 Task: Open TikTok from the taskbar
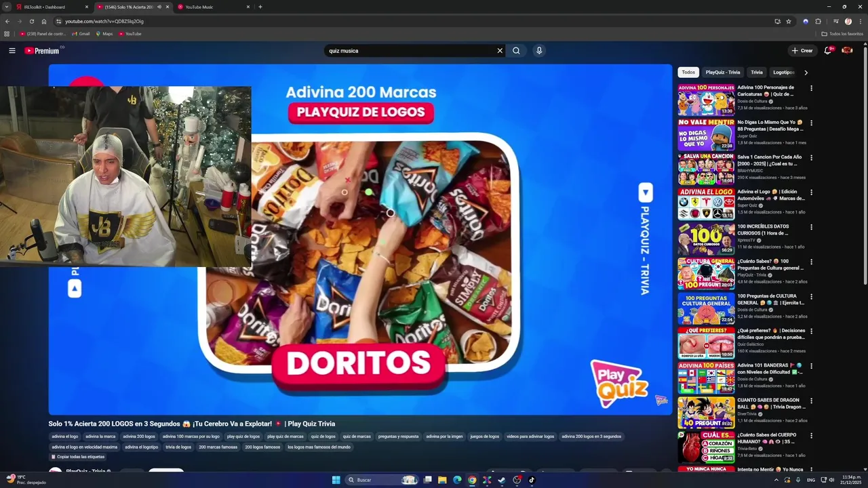[x=532, y=480]
